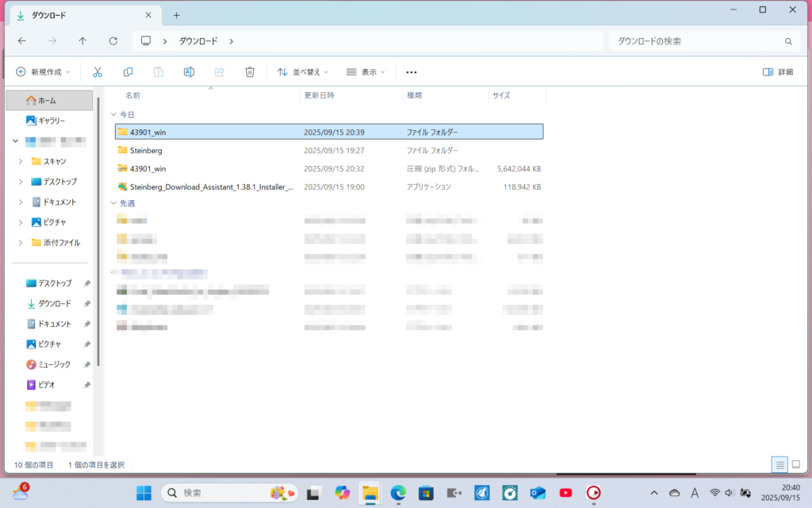Open the New (新規作成) dropdown

tap(43, 71)
